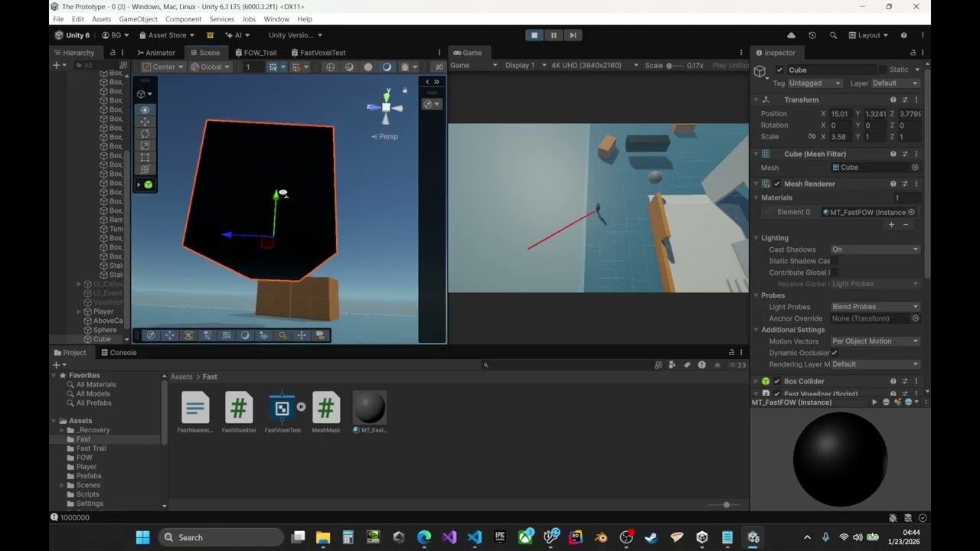Click the Help icon in top toolbar
Viewport: 980px width, 551px height.
tap(903, 35)
